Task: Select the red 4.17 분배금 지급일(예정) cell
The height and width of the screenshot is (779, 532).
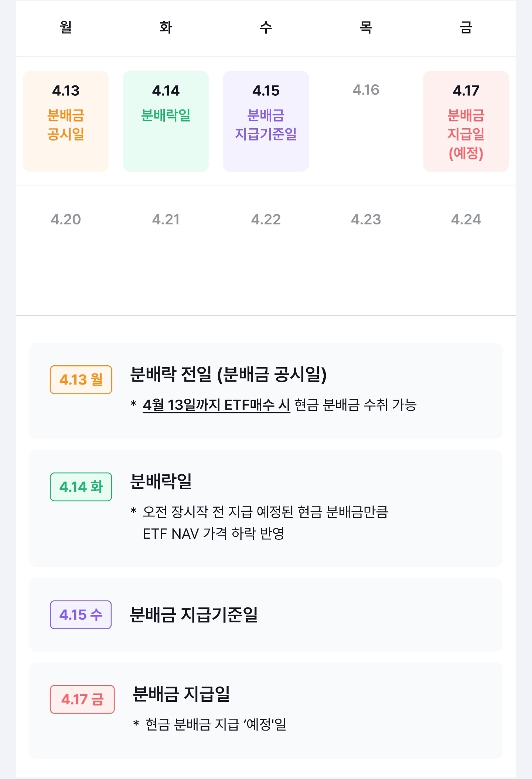Action: (466, 121)
